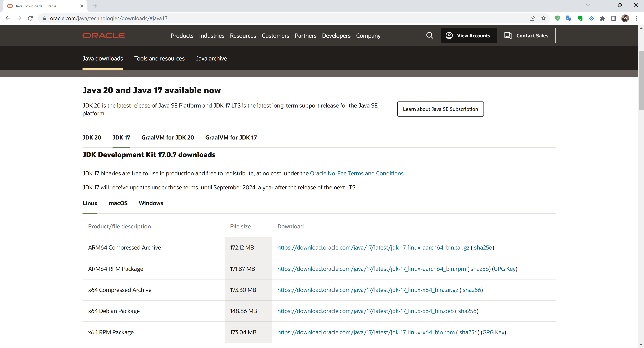Click the x64 Debian Package description

[x=114, y=311]
